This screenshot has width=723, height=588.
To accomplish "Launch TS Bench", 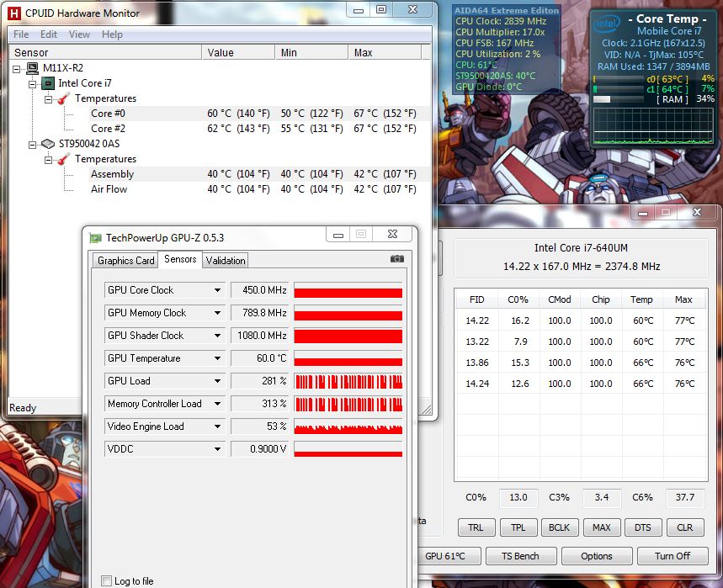I will (521, 556).
